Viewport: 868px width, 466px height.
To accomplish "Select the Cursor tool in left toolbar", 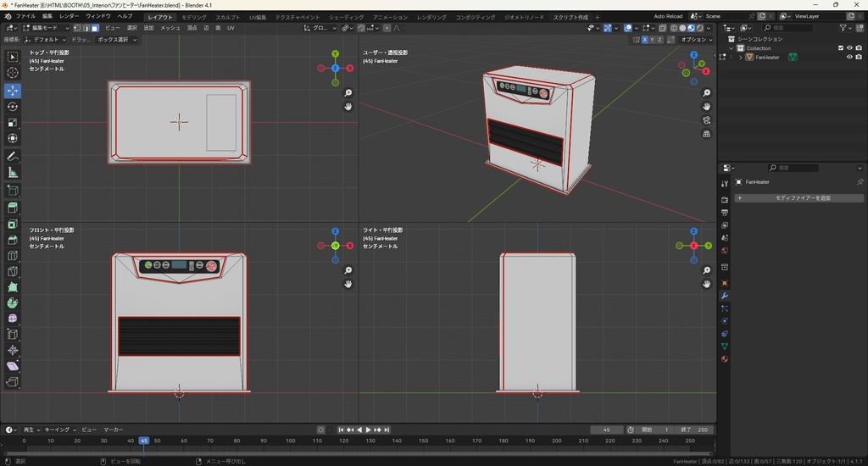I will (13, 73).
